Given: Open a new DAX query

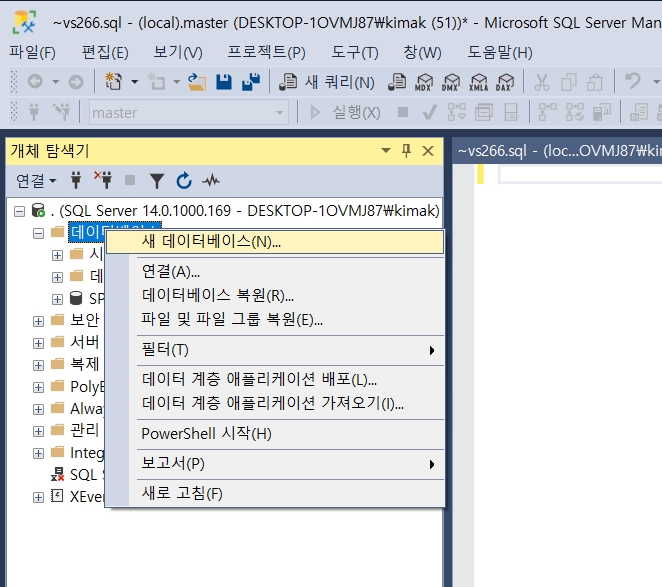Looking at the screenshot, I should (x=505, y=82).
